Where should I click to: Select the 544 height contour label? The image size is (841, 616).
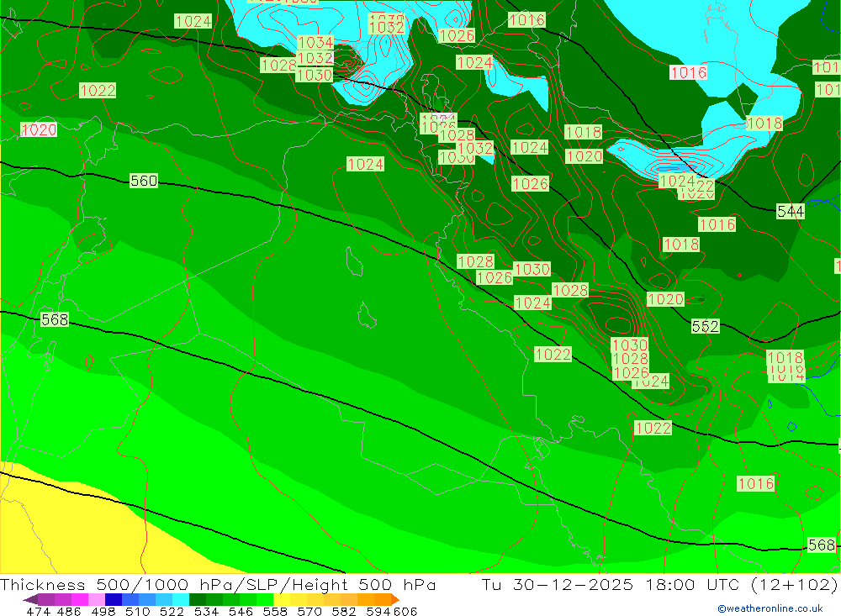pos(790,211)
